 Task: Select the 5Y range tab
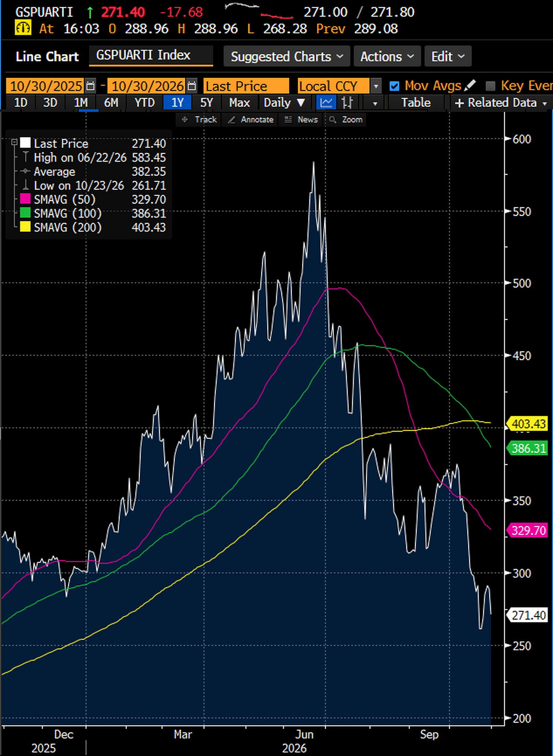click(x=207, y=103)
